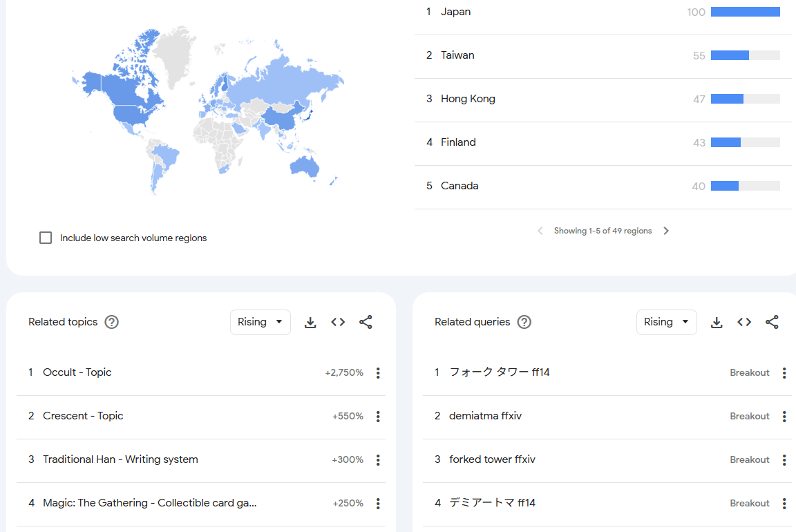The height and width of the screenshot is (532, 796).
Task: Open Magic: The Gathering topic entry
Action: pos(150,503)
